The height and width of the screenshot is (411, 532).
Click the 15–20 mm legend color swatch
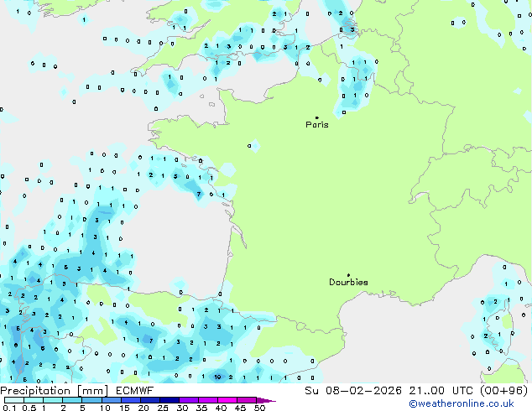(130, 400)
